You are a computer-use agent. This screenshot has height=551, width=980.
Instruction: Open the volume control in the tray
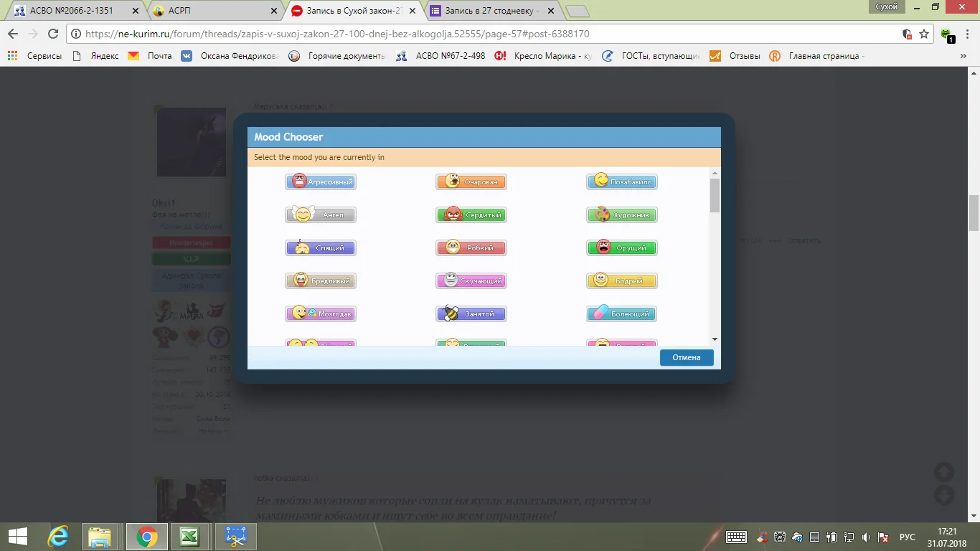867,537
